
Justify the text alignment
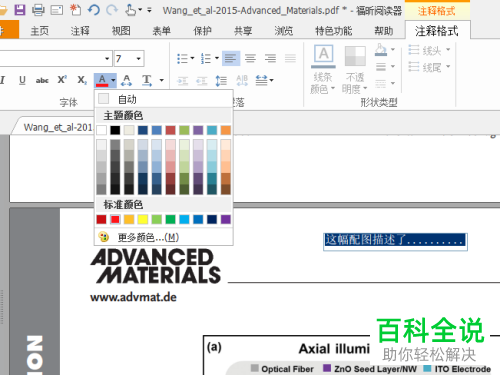coord(290,58)
